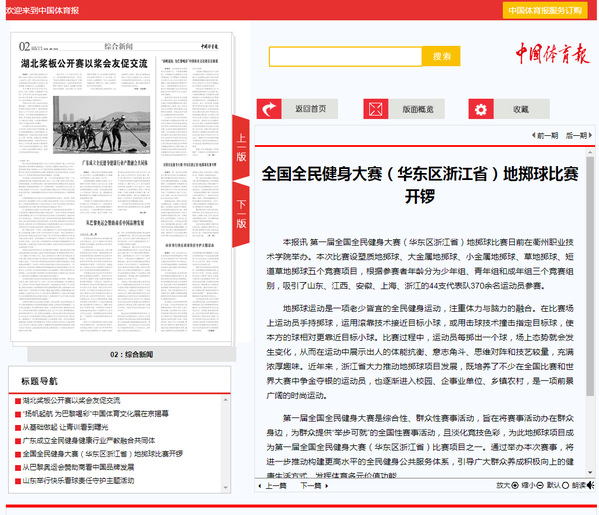The width and height of the screenshot is (599, 515).
Task: Click the red 返回首页 arrow icon
Action: [x=269, y=109]
